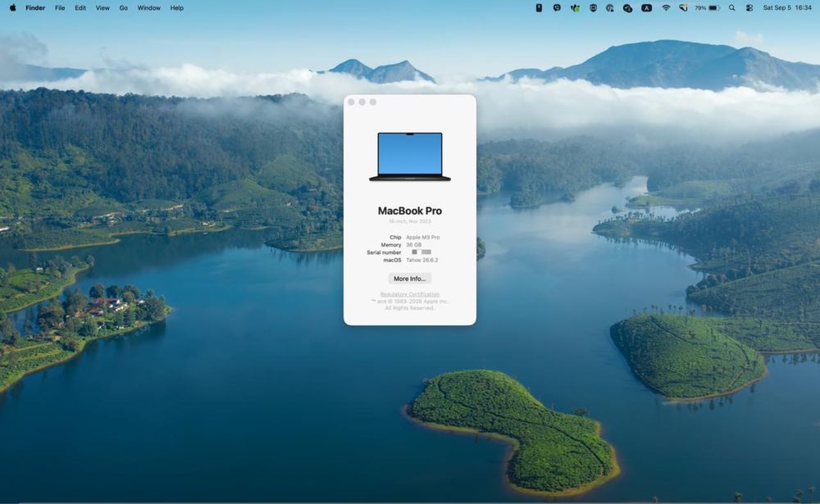
Task: Click the date and time Sat Sep 5 16:34
Action: coord(787,8)
